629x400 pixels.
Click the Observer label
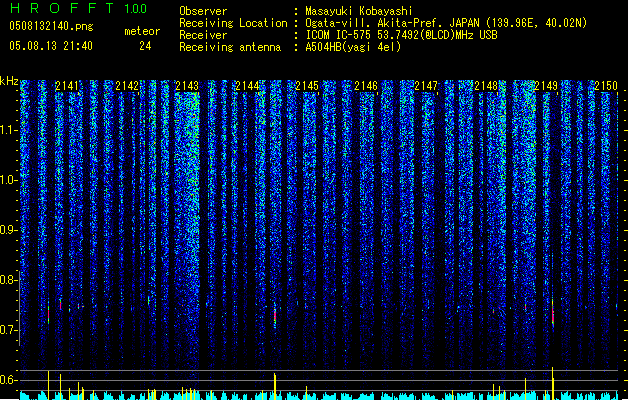pos(203,11)
